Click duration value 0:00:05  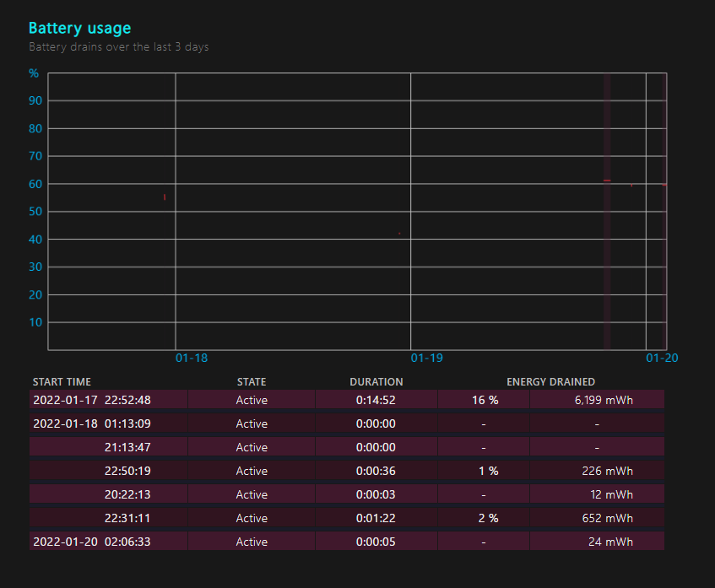[376, 542]
